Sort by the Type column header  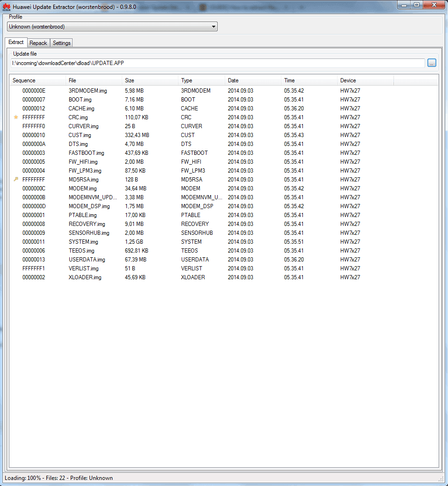pyautogui.click(x=201, y=80)
